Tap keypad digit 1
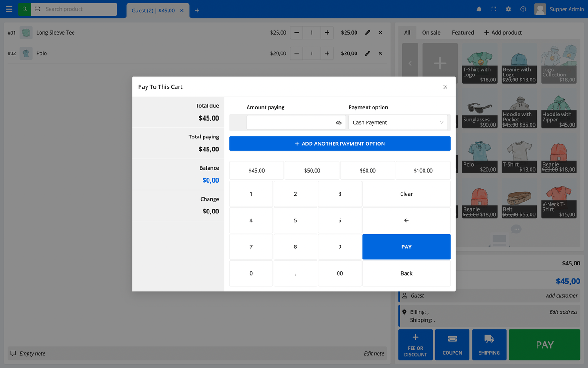This screenshot has width=588, height=368. [x=251, y=194]
